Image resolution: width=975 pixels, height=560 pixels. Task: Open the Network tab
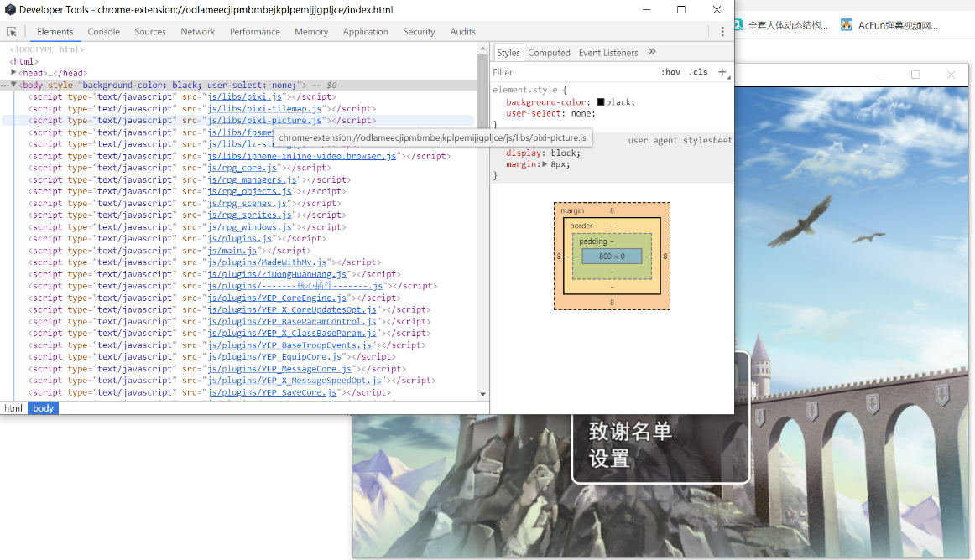coord(198,32)
